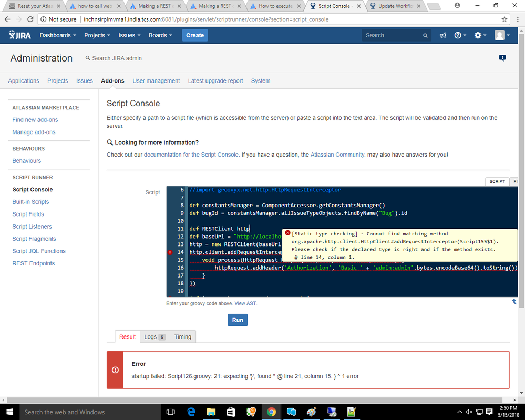This screenshot has width=525, height=420.
Task: Open Task View on the taskbar
Action: click(171, 412)
